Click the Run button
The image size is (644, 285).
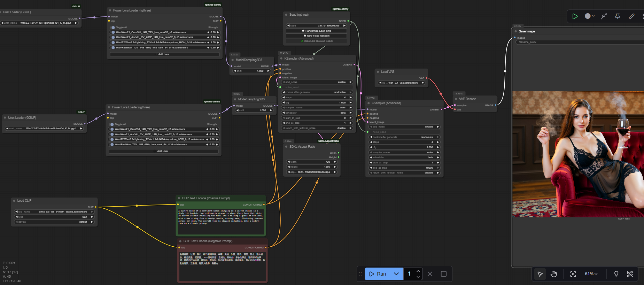[378, 274]
